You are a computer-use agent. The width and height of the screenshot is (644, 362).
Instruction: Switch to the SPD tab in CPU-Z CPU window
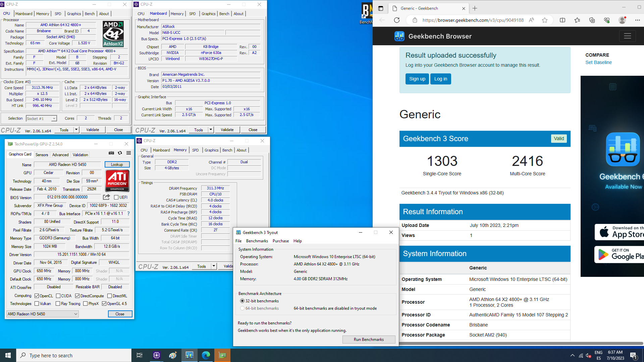[58, 14]
